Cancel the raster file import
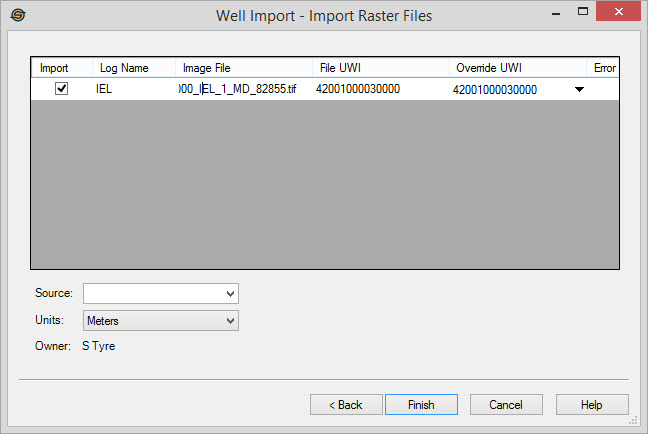 point(505,405)
